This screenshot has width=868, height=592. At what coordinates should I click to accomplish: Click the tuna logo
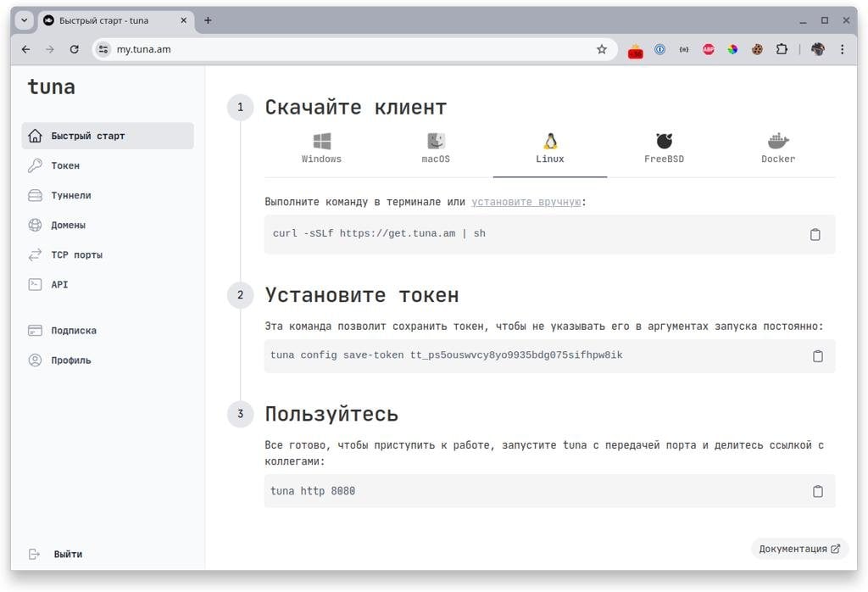pyautogui.click(x=52, y=87)
